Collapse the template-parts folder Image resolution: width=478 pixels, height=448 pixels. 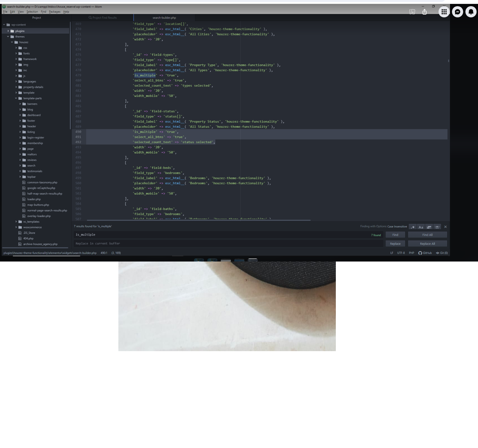pos(16,98)
